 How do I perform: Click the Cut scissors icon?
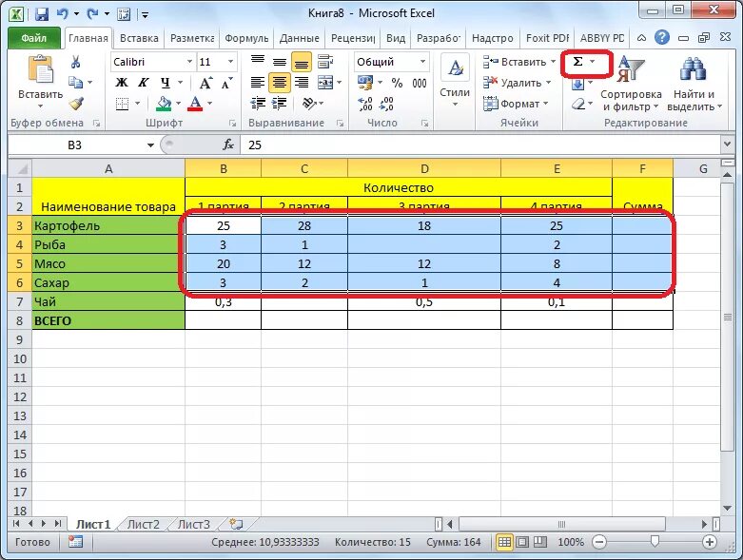click(76, 62)
